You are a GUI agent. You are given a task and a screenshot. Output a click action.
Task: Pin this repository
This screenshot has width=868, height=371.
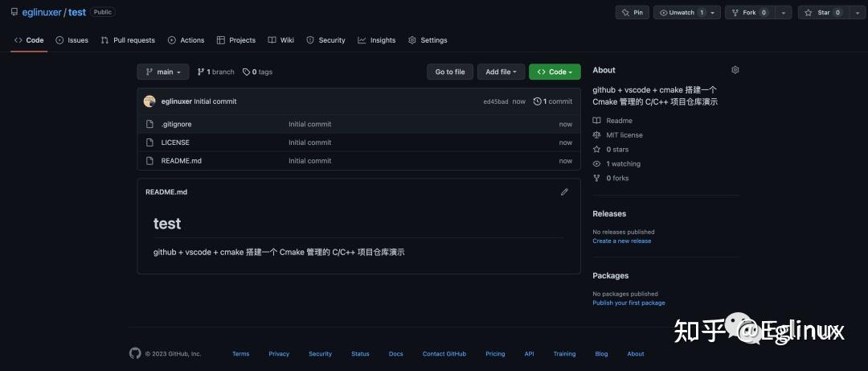[x=633, y=12]
